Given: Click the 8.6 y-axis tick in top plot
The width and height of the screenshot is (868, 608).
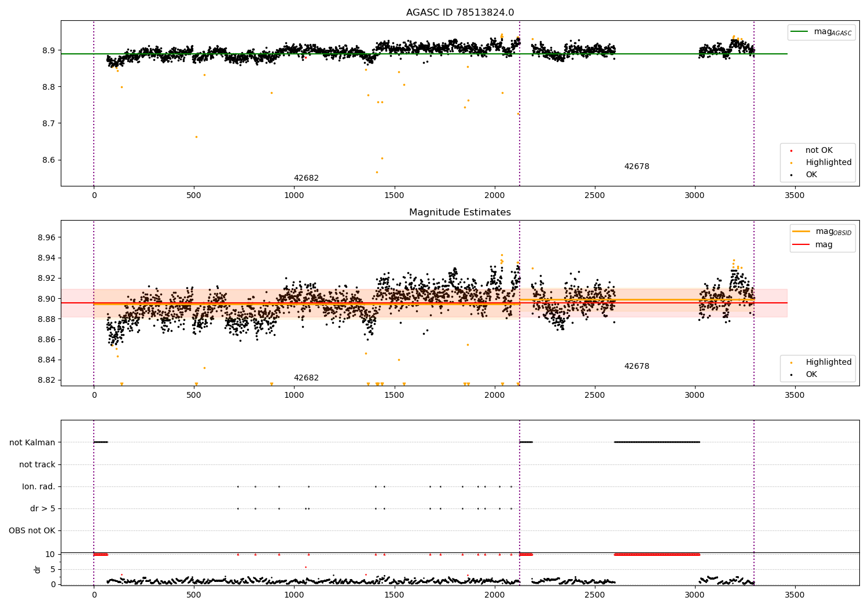Looking at the screenshot, I should [49, 160].
